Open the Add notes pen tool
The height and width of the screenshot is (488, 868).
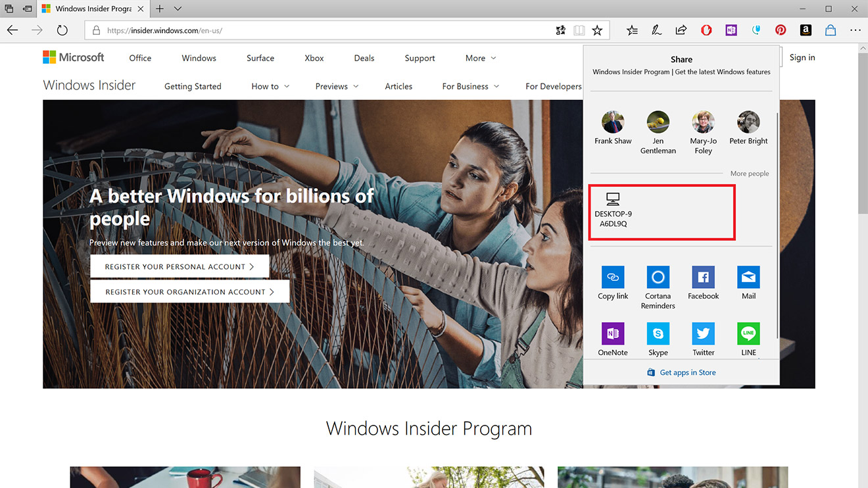(656, 30)
